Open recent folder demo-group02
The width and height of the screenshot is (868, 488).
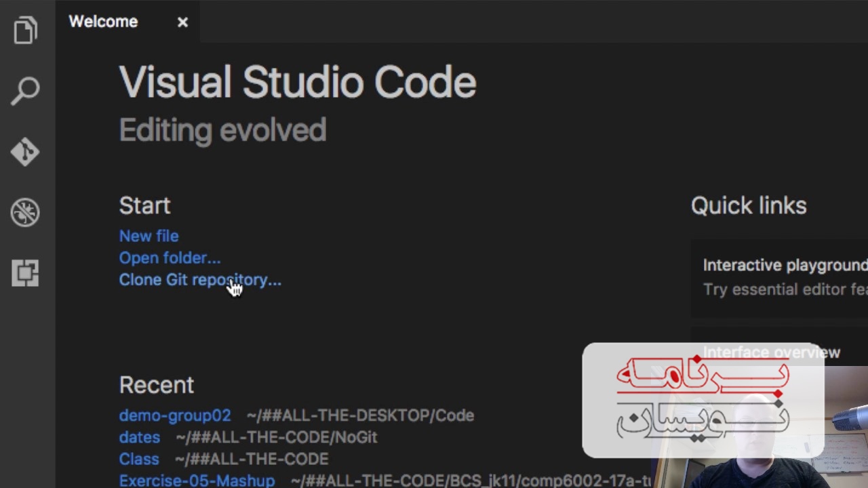click(175, 415)
